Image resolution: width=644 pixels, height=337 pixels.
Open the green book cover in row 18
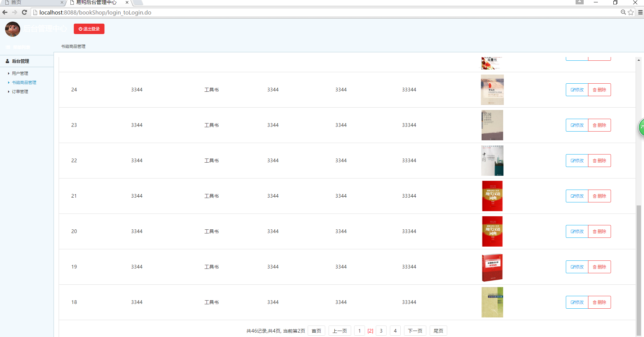point(492,302)
